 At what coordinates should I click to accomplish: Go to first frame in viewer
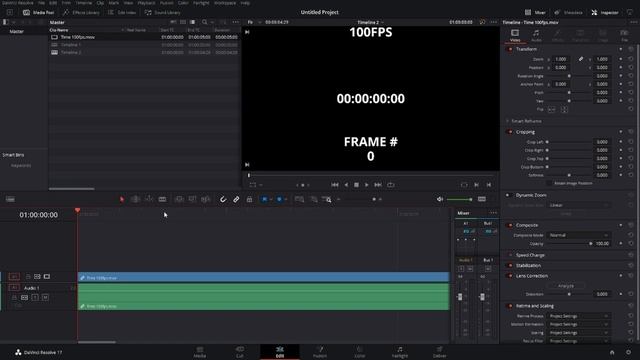(x=335, y=185)
